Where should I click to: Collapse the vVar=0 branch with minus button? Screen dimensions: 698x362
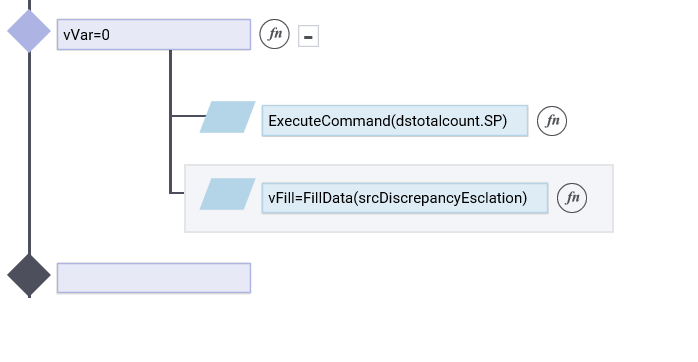tap(308, 36)
